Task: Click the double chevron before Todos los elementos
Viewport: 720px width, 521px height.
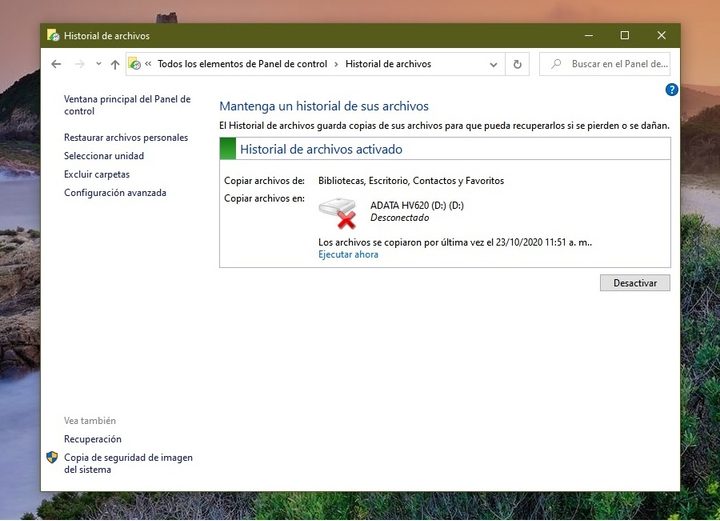Action: (148, 64)
